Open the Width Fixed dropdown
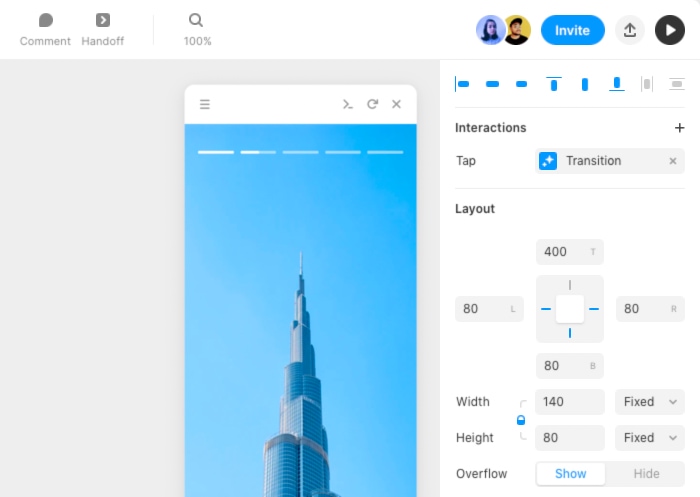The height and width of the screenshot is (497, 700). coord(650,402)
